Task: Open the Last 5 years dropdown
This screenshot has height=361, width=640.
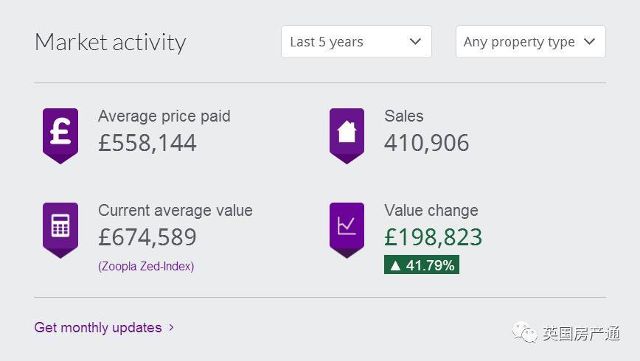Action: pyautogui.click(x=356, y=42)
